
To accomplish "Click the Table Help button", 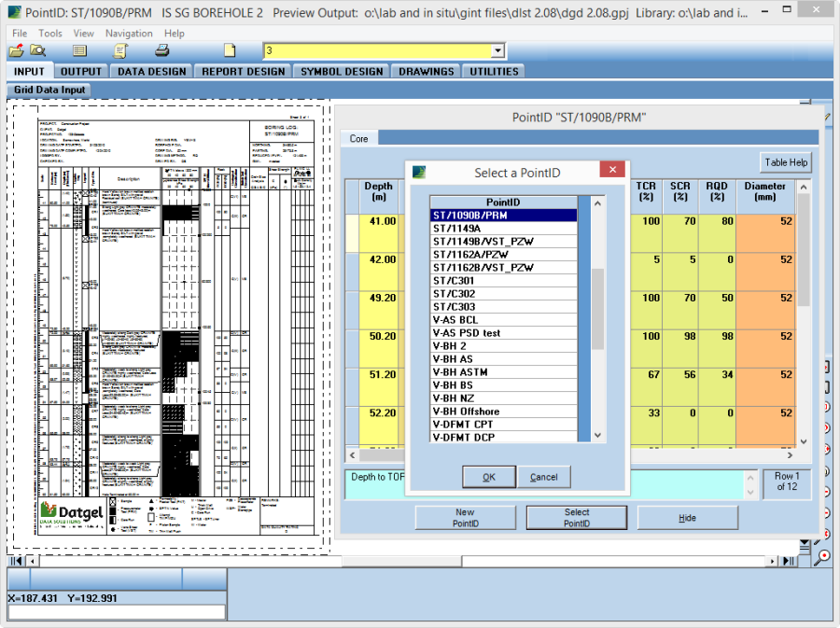I will (786, 162).
